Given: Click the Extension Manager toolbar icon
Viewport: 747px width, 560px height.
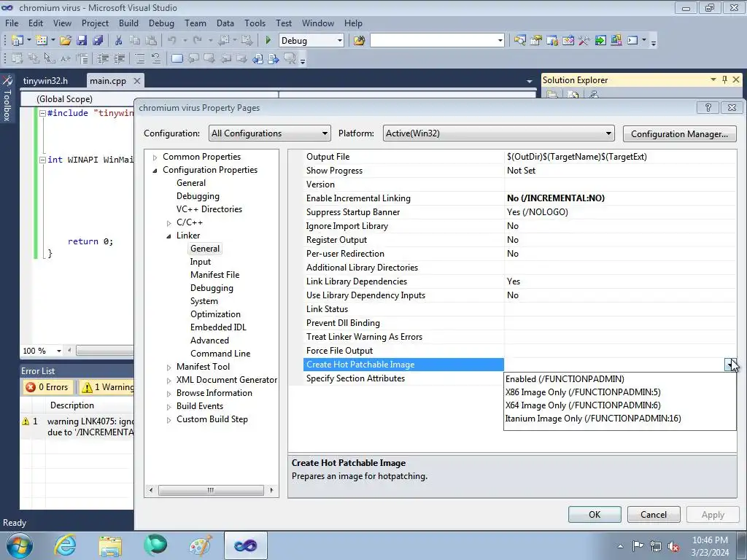Looking at the screenshot, I should [616, 41].
